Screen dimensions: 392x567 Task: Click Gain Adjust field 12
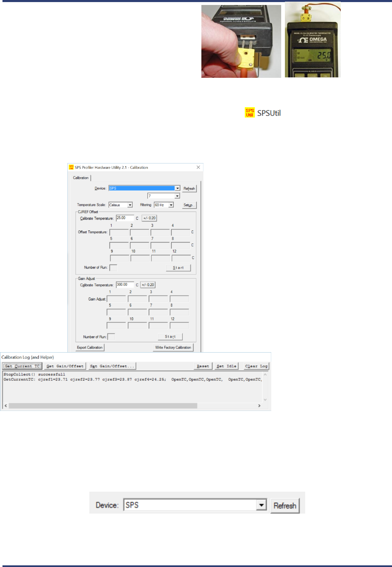(179, 325)
